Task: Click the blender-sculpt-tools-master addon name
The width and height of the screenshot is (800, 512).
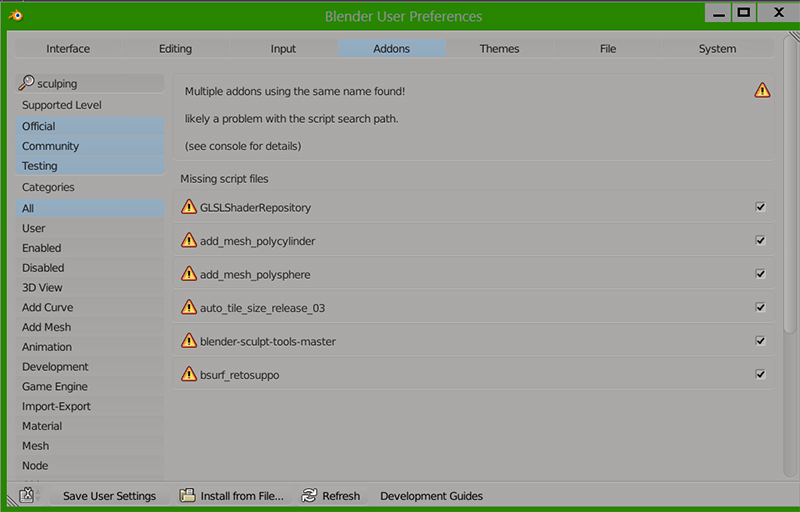Action: pyautogui.click(x=267, y=342)
